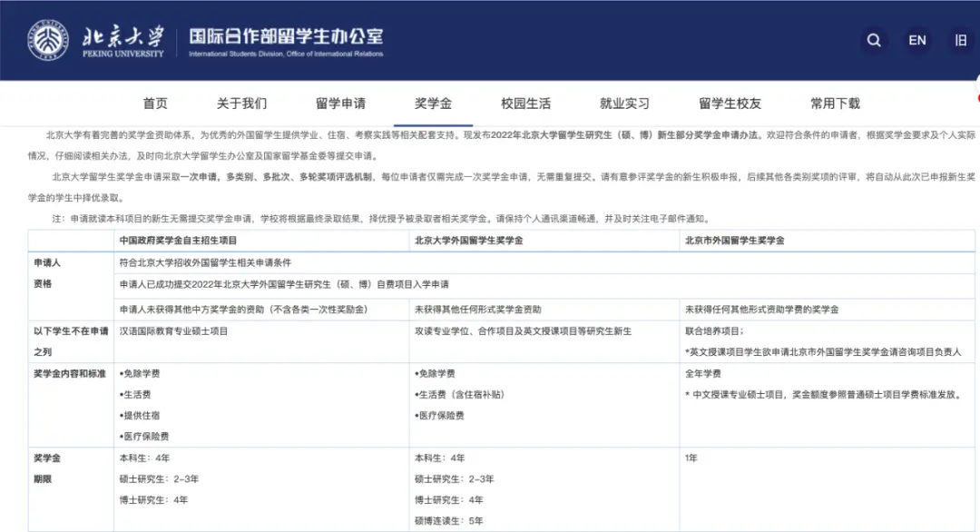The image size is (980, 532).
Task: Click the Peking University emblem logo
Action: (x=48, y=40)
